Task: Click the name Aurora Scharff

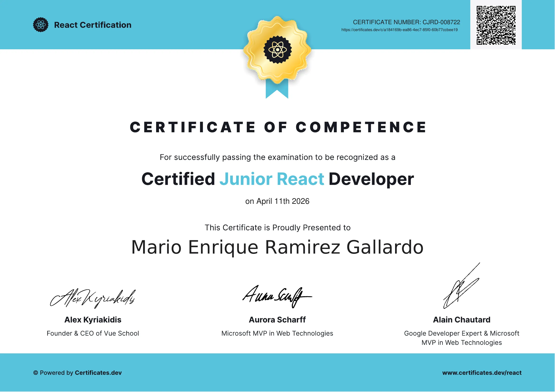Action: pos(277,320)
